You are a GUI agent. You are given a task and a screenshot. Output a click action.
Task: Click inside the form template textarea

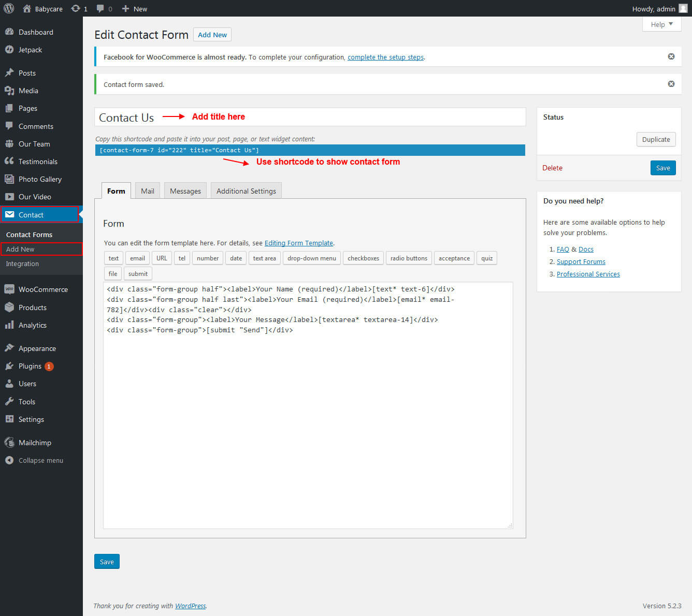click(x=308, y=405)
